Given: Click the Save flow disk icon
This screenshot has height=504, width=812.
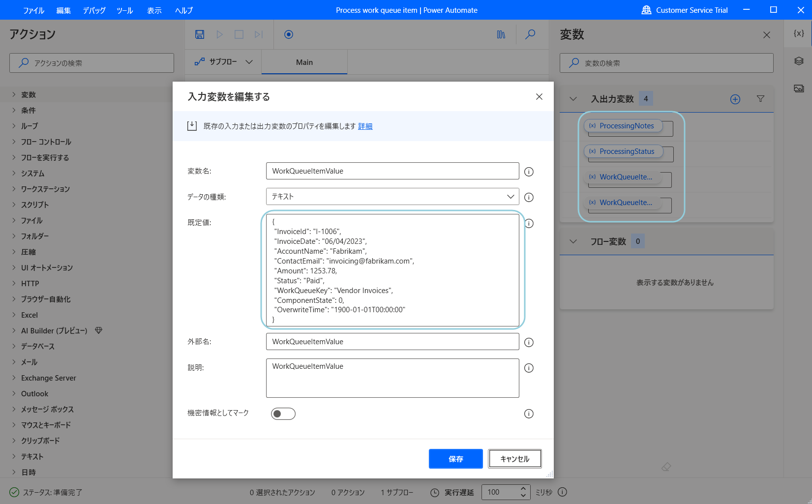Looking at the screenshot, I should pyautogui.click(x=200, y=34).
